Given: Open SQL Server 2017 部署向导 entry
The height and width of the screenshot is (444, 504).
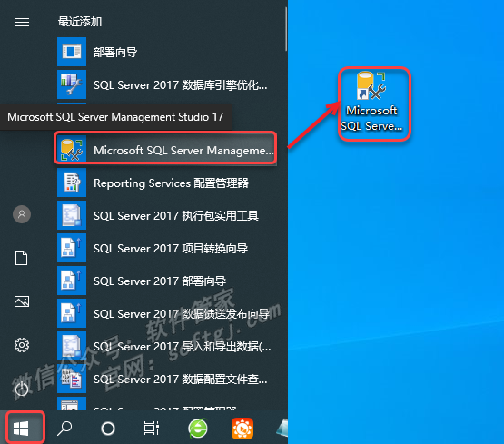Looking at the screenshot, I should pos(160,281).
